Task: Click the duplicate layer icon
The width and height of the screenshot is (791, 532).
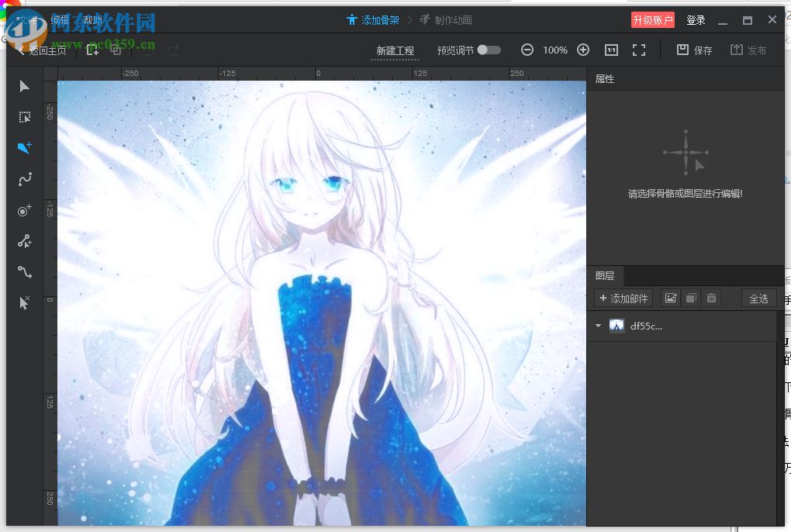Action: click(691, 298)
